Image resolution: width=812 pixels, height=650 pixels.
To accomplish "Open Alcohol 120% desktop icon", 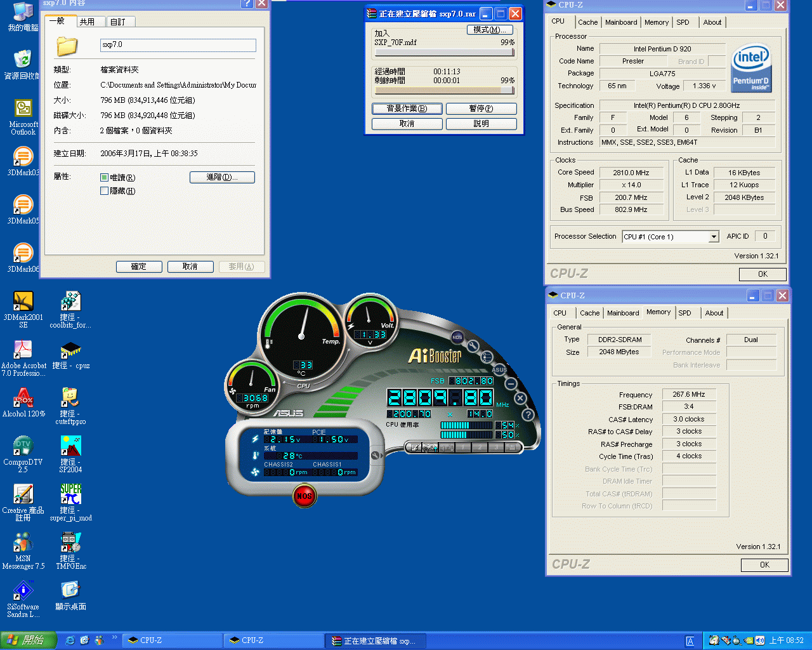I will (23, 402).
